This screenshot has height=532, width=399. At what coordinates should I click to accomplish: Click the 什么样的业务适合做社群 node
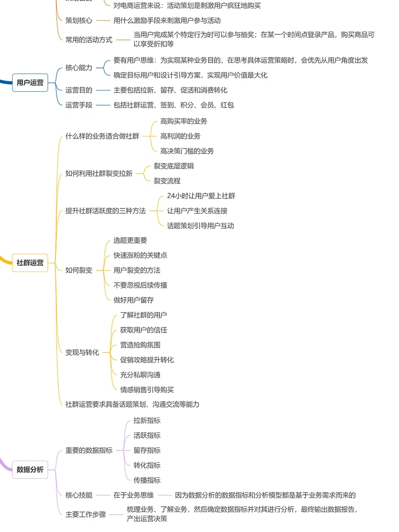pos(102,136)
